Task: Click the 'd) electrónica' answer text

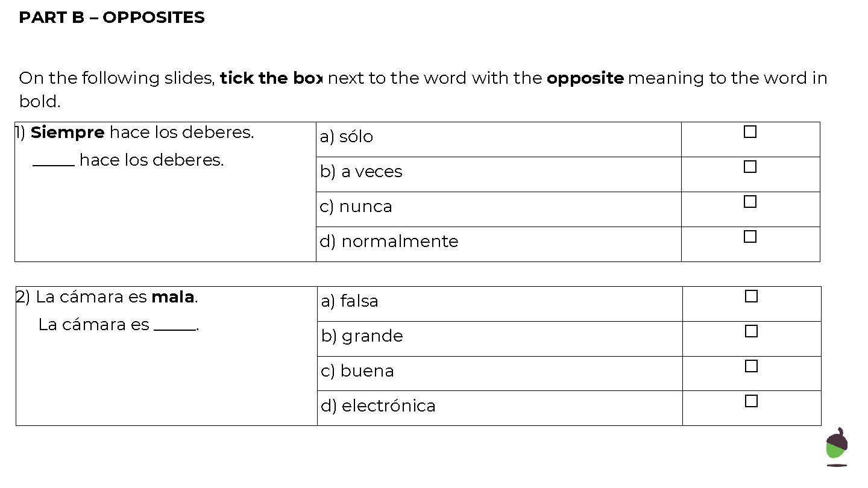Action: [378, 406]
